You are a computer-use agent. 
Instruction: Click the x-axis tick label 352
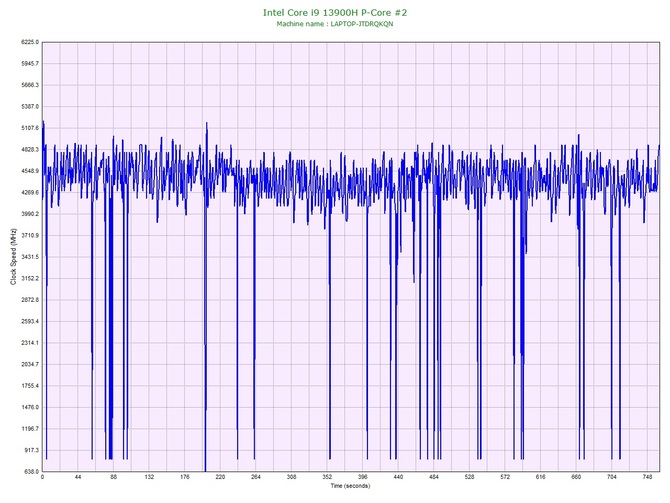click(x=327, y=477)
